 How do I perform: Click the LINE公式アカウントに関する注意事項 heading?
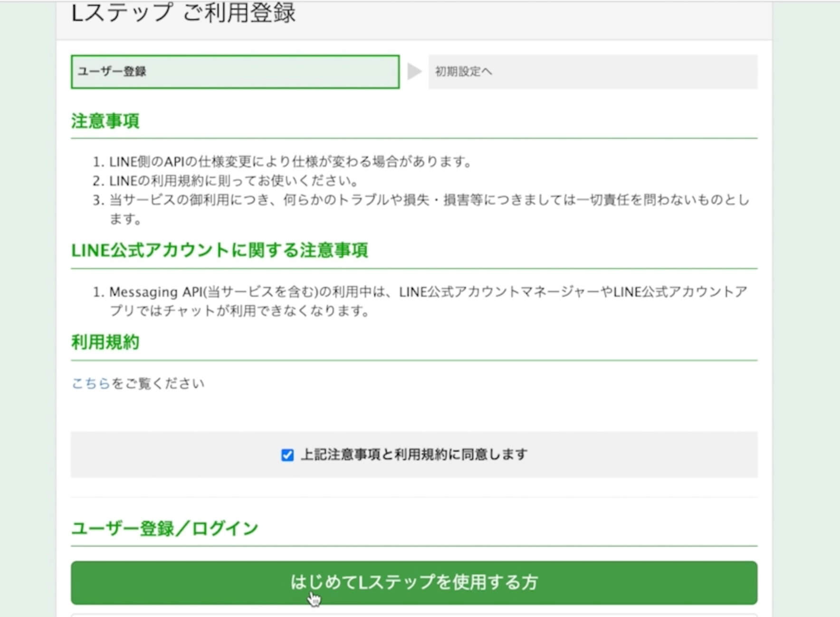tap(220, 251)
